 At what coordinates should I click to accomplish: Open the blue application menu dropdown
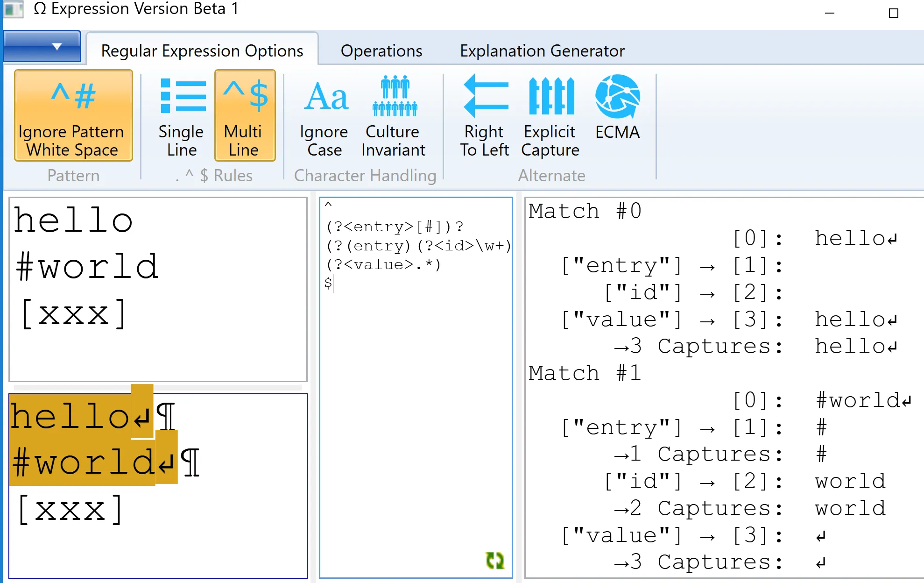[x=42, y=46]
